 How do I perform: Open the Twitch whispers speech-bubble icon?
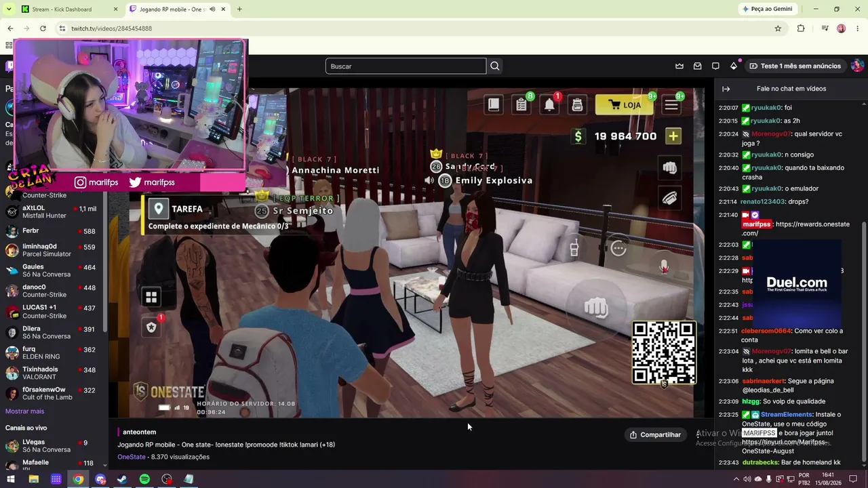click(715, 66)
